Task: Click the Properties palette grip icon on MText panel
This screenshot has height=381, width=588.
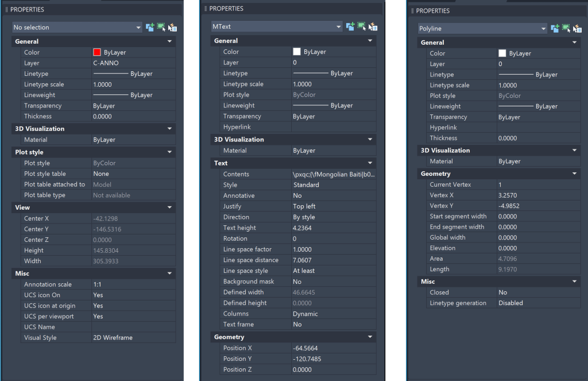Action: 205,8
